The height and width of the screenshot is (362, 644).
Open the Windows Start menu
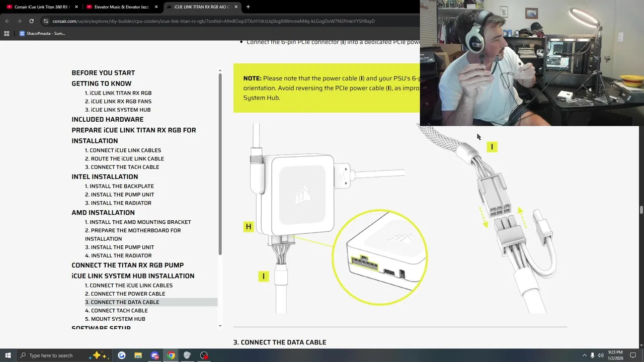pyautogui.click(x=8, y=355)
